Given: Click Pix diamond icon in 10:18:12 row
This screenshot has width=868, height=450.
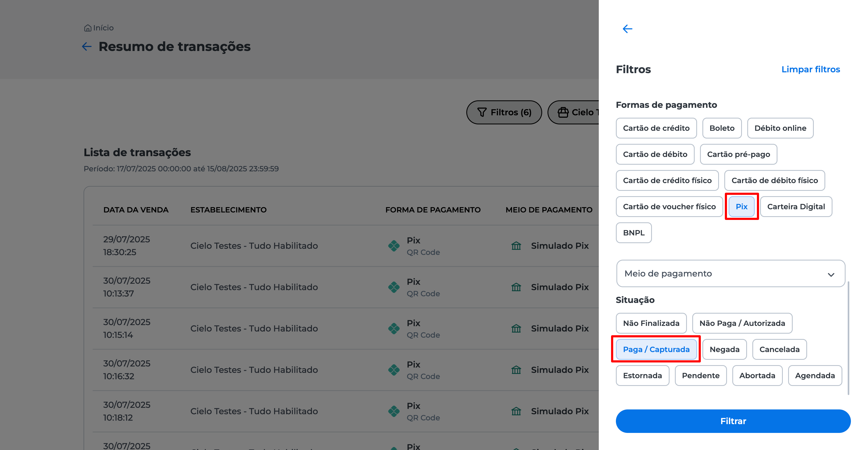Looking at the screenshot, I should [x=394, y=411].
